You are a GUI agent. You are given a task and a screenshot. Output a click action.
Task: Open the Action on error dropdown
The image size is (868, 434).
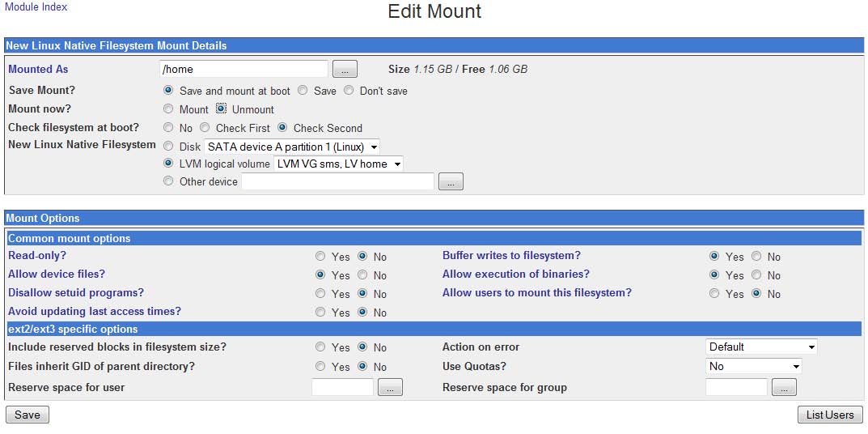click(x=761, y=347)
